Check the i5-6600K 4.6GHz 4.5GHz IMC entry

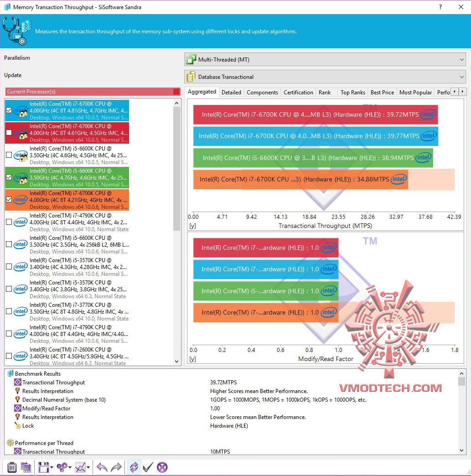pyautogui.click(x=9, y=155)
